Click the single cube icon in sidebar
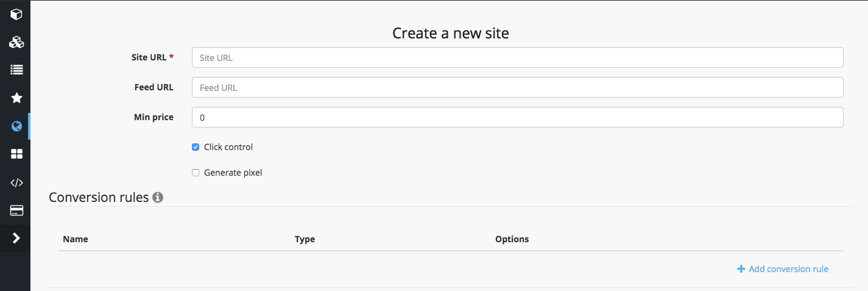Viewport: 868px width, 291px height. click(x=16, y=14)
